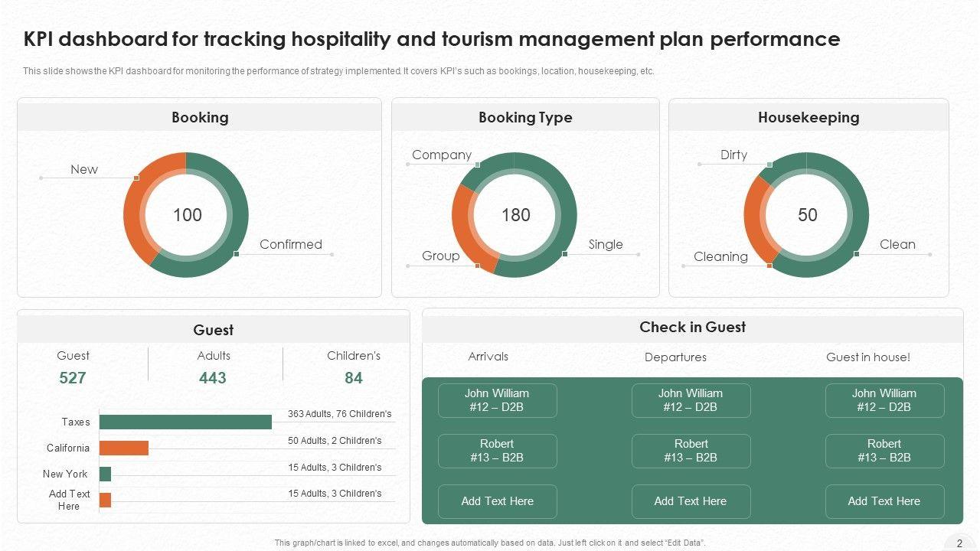The width and height of the screenshot is (980, 551).
Task: Select the Booking Type center value 180
Action: (515, 215)
